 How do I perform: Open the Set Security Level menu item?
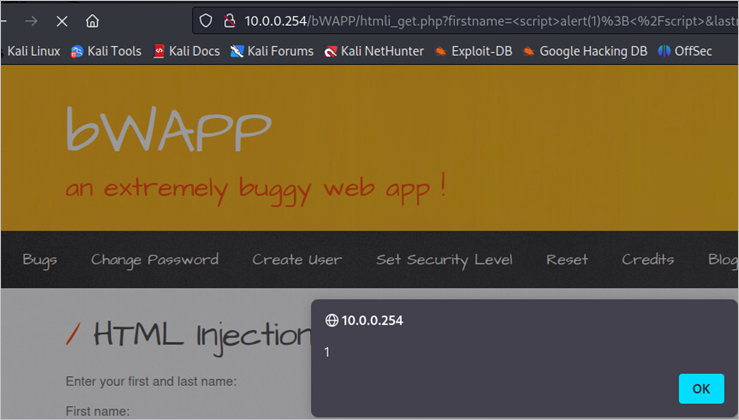coord(444,260)
